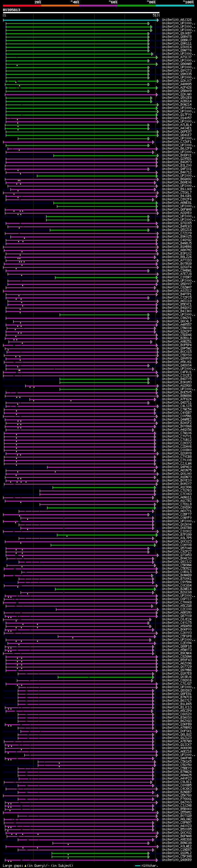The height and width of the screenshot is (868, 197).
Task: Select hit label UniRef100_A4HH95
Action: click(x=177, y=84)
